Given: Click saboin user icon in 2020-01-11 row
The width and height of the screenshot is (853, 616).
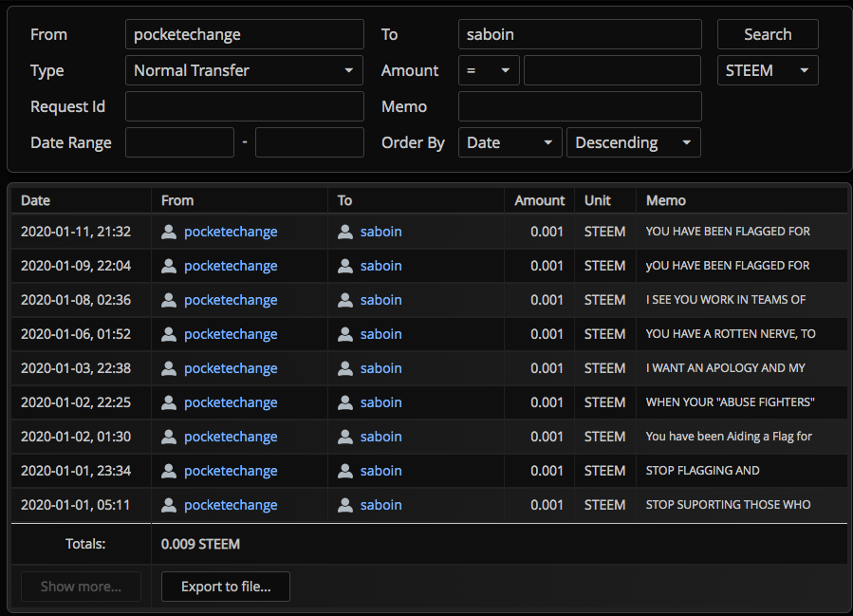Looking at the screenshot, I should (x=345, y=232).
